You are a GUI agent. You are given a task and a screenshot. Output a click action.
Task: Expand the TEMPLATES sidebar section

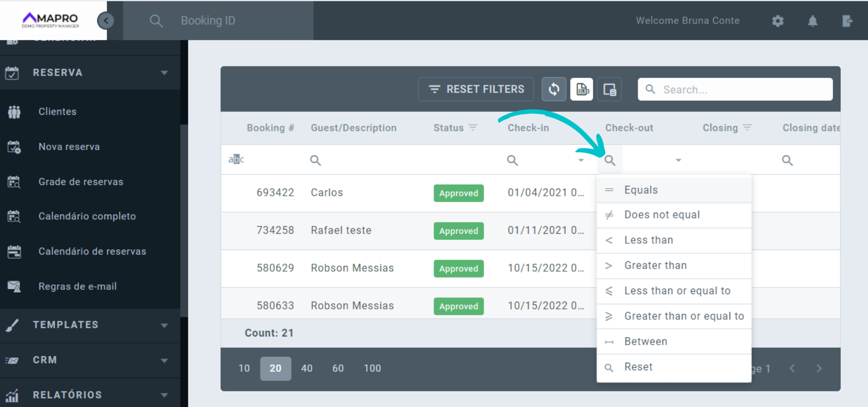pyautogui.click(x=164, y=325)
